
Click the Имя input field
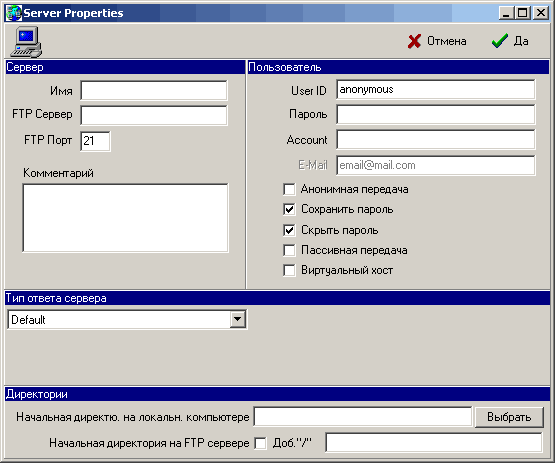tap(154, 91)
